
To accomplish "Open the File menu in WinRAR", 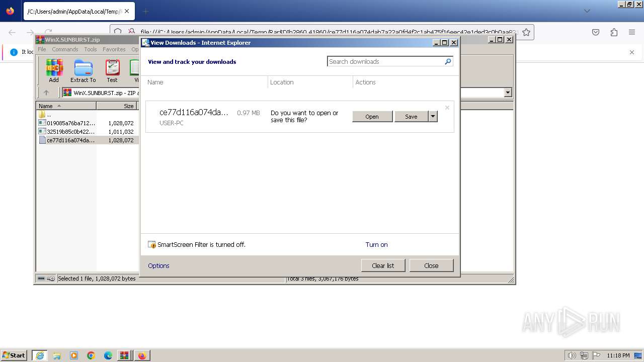I will coord(42,49).
